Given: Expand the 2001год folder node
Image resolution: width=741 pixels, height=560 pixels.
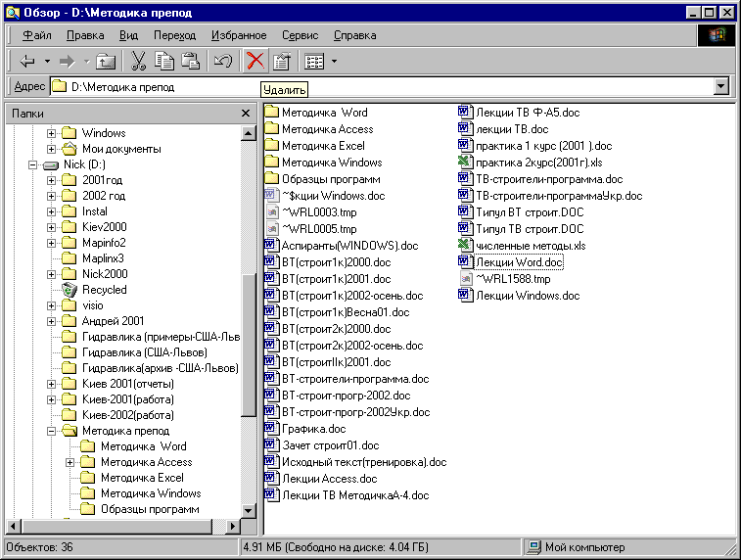Looking at the screenshot, I should (x=51, y=180).
